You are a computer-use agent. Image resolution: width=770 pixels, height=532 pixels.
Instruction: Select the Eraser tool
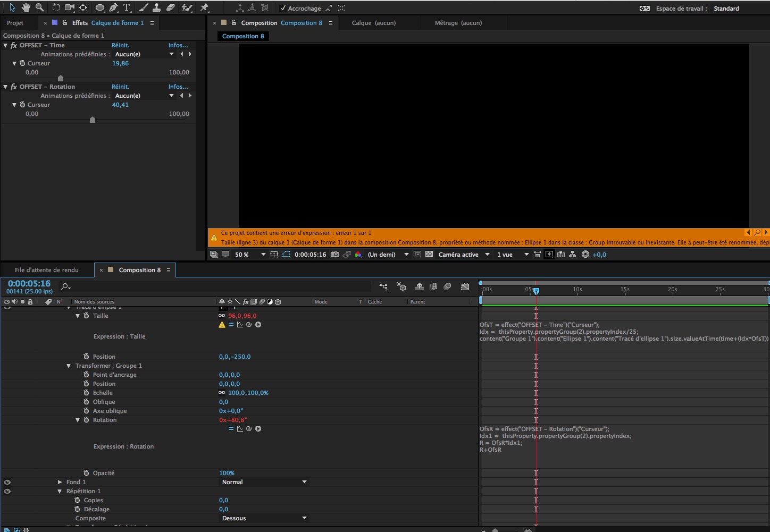171,7
